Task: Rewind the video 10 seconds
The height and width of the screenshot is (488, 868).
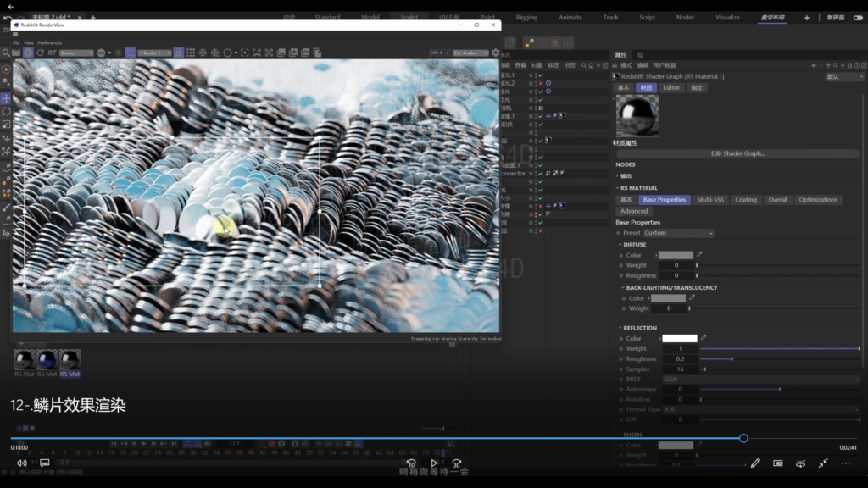Action: point(411,463)
